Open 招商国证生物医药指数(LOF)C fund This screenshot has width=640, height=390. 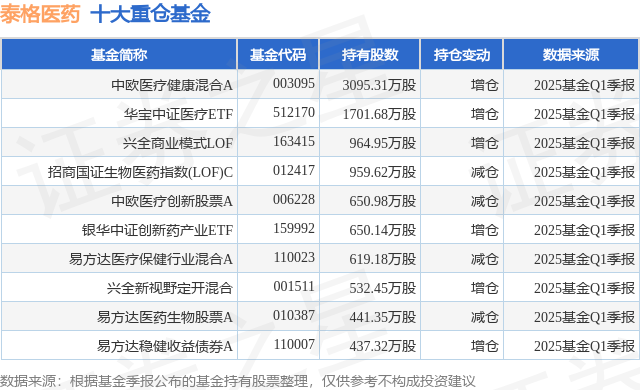click(x=140, y=172)
